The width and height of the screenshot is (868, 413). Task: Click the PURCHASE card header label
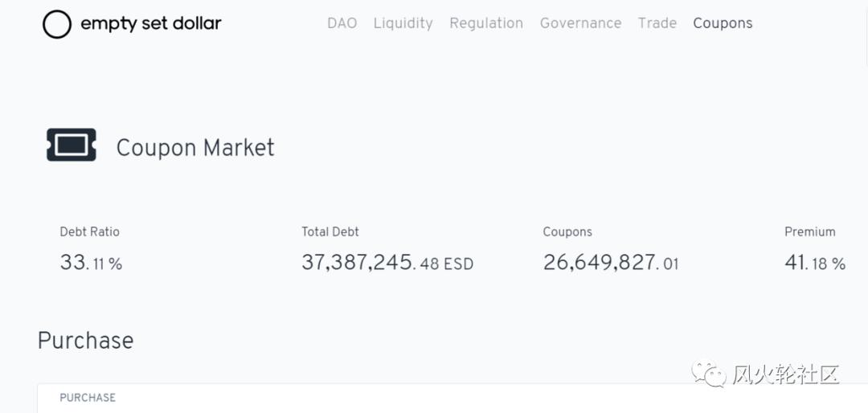click(x=88, y=398)
